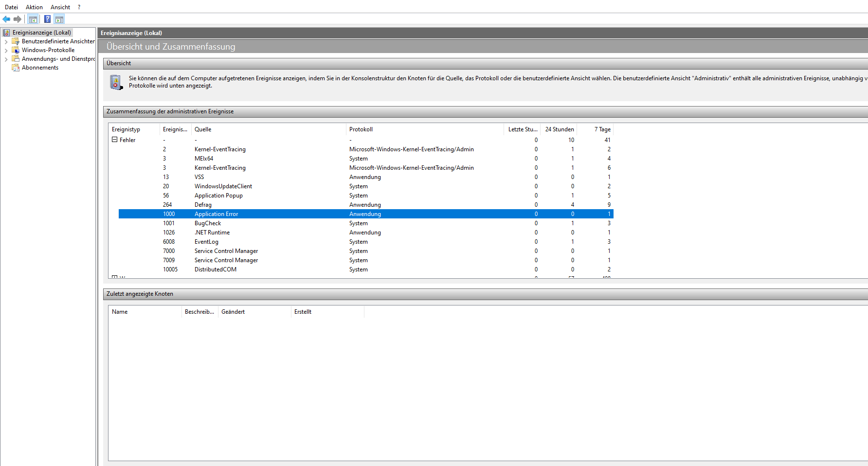Click the Name column header in recent nodes

145,312
